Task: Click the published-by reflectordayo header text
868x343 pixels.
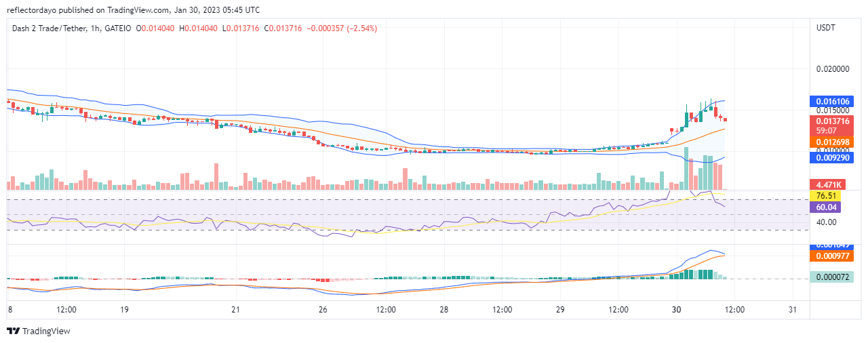Action: coord(134,10)
